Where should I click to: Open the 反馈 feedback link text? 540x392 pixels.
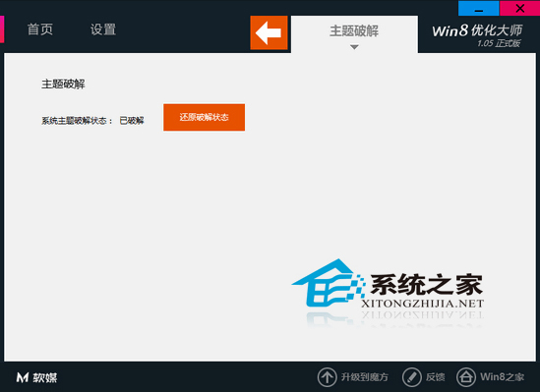tap(436, 377)
